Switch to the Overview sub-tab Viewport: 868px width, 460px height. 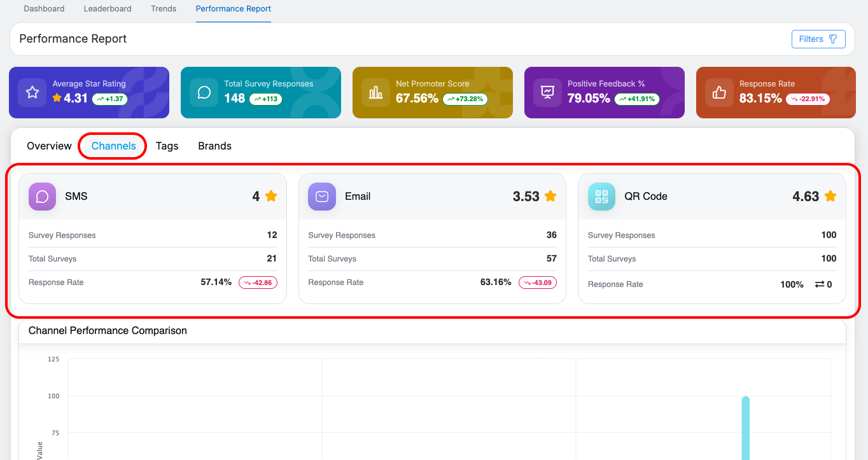[49, 146]
